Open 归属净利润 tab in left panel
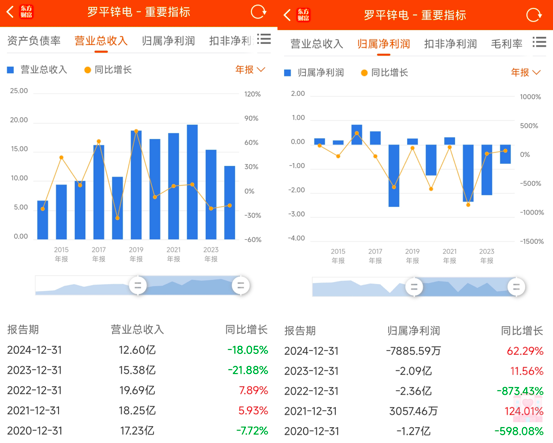 coord(168,41)
